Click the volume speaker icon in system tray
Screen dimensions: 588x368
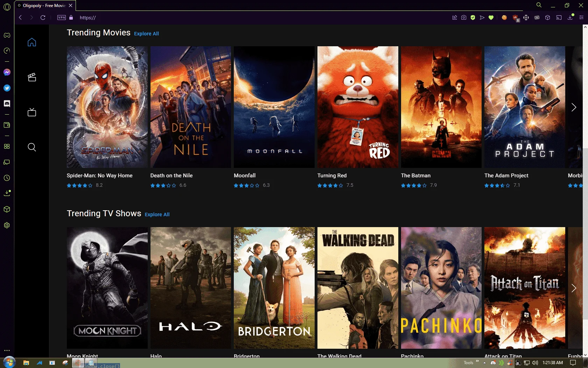pos(535,363)
